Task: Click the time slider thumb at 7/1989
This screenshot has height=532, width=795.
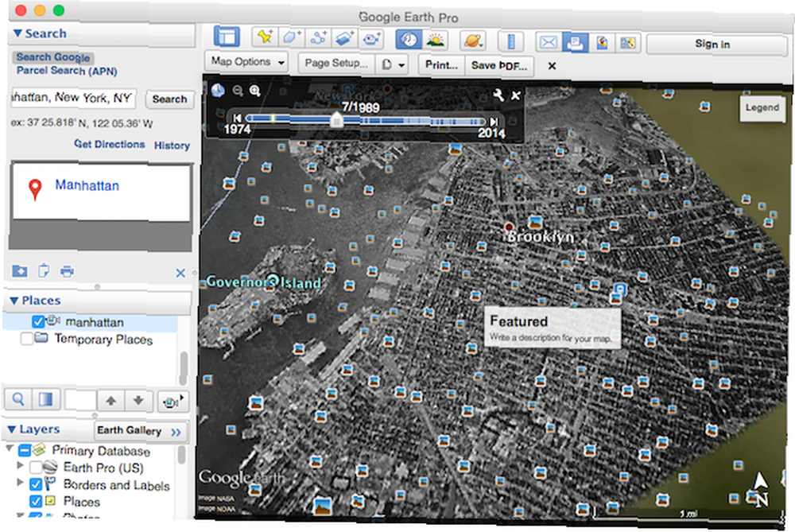Action: [x=336, y=120]
